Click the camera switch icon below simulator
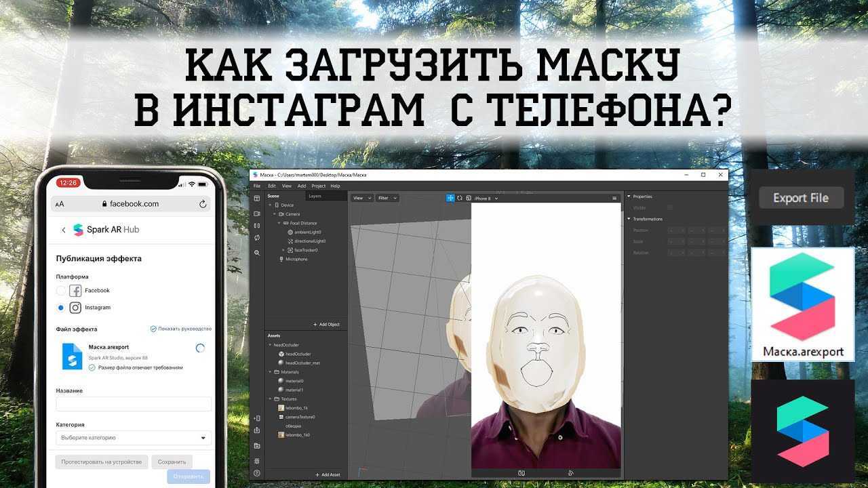The image size is (868, 488). 521,473
